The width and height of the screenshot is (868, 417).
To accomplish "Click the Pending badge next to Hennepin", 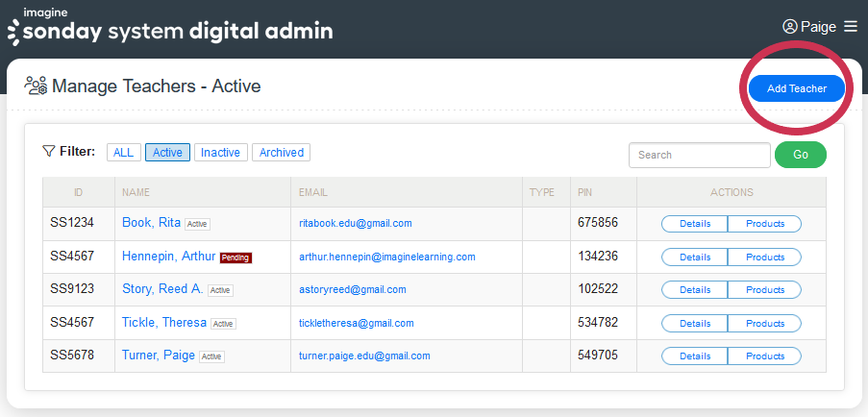I will 236,258.
